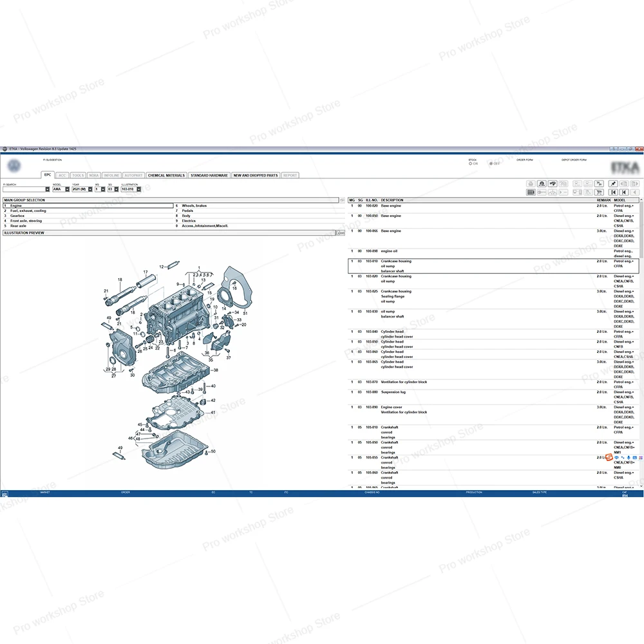Select main group Fuel, exhaust, cooling
Viewport: 644px width, 644px height.
click(88, 211)
